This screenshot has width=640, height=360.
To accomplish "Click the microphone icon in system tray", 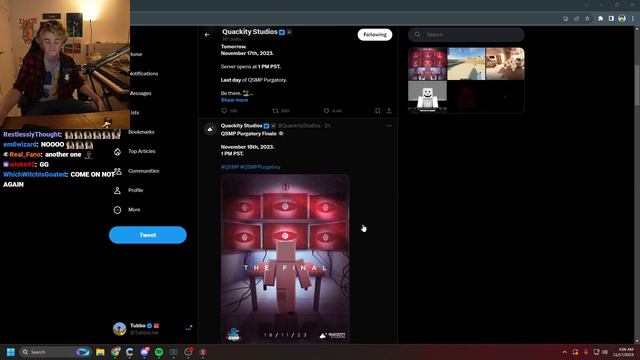I will [x=586, y=352].
